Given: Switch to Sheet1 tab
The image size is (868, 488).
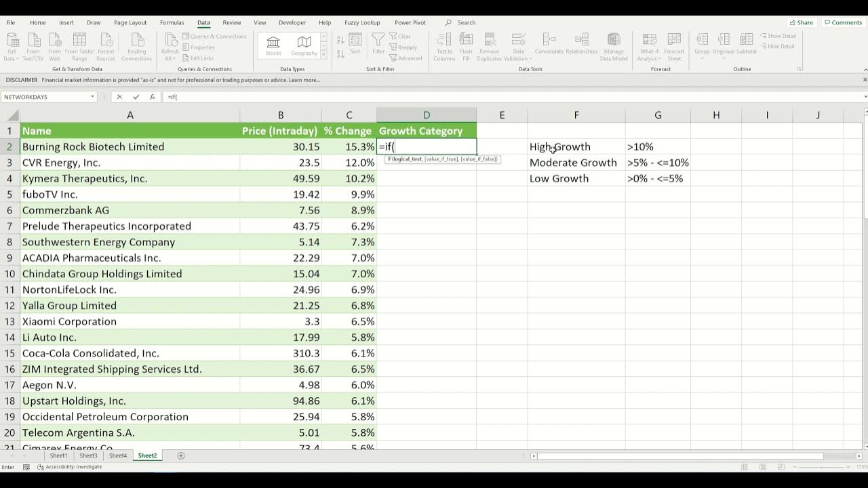Looking at the screenshot, I should click(58, 455).
